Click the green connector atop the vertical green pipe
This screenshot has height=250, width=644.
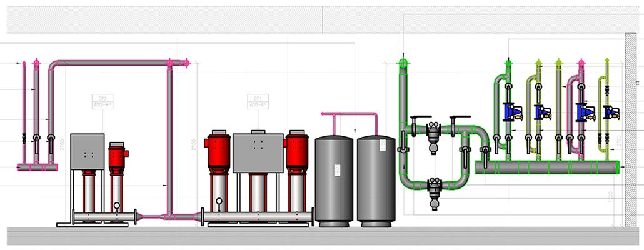(402, 63)
